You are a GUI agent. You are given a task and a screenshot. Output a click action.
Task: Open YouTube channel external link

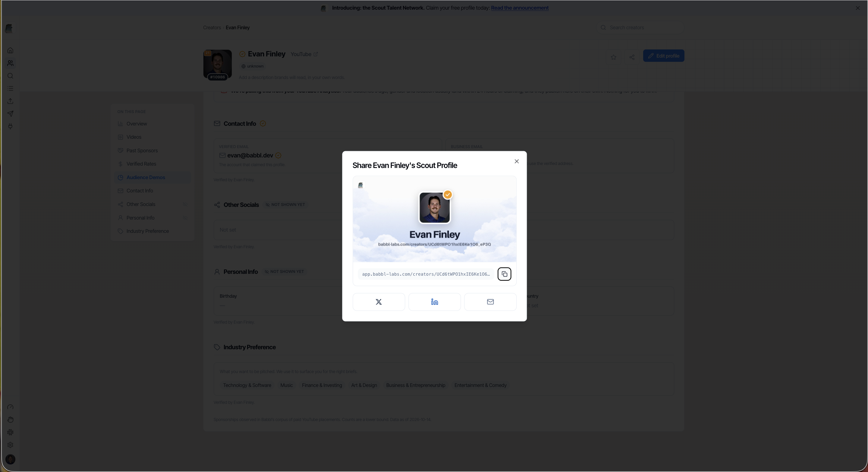pyautogui.click(x=304, y=54)
